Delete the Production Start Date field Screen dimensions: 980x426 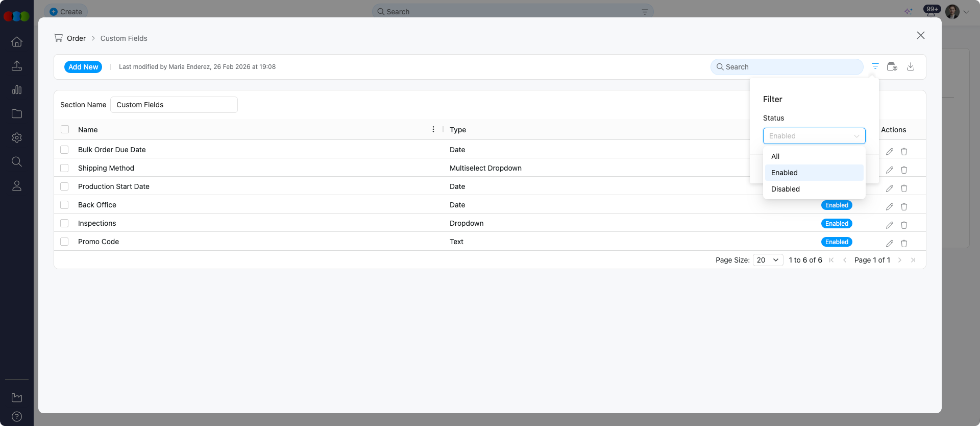[903, 188]
